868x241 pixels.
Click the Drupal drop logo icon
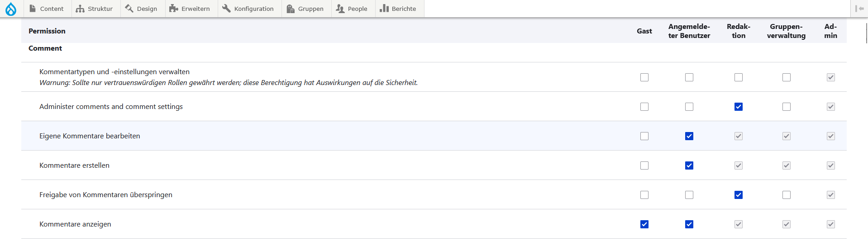click(11, 9)
